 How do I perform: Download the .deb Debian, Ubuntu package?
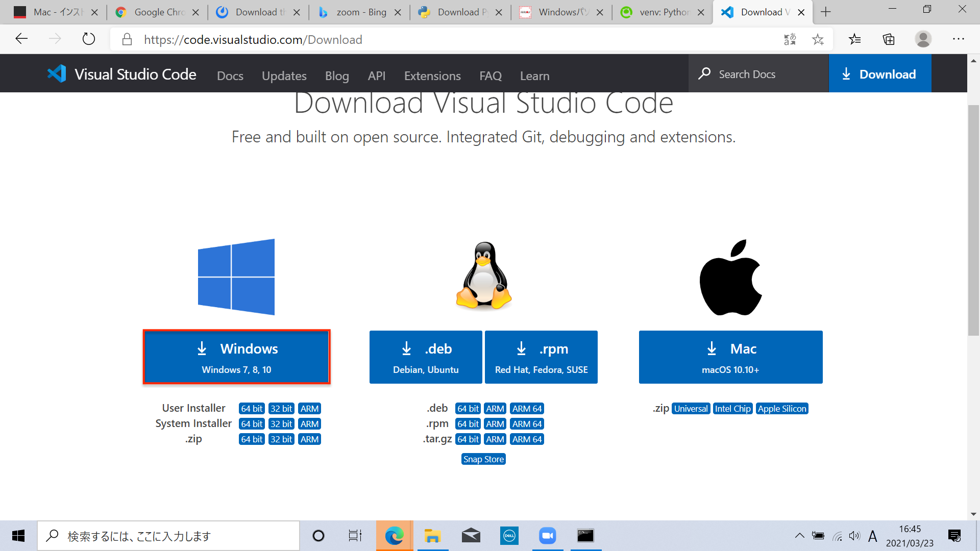click(426, 357)
